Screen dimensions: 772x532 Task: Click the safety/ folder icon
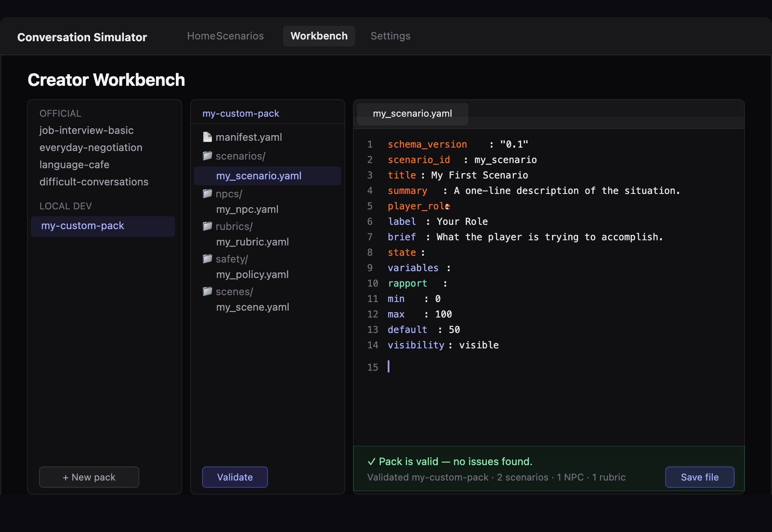coord(208,259)
